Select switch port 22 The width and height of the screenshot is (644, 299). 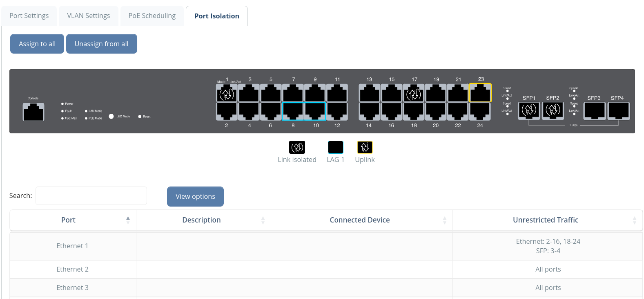458,111
